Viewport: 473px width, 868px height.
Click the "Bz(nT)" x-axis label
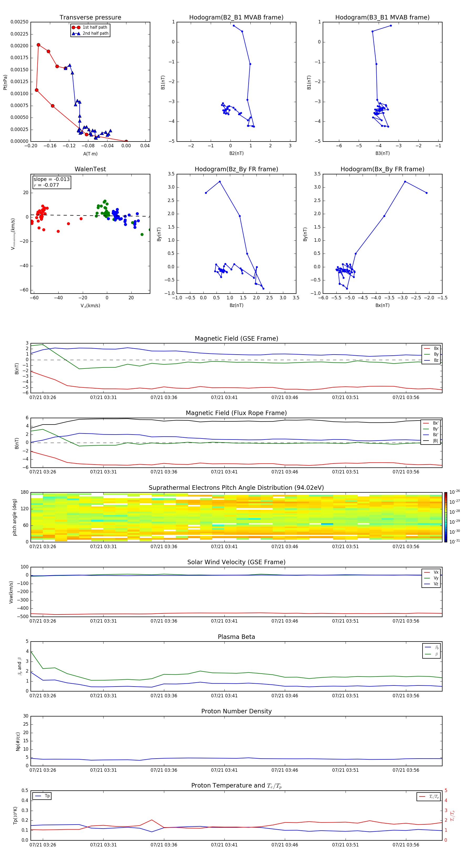(x=236, y=305)
